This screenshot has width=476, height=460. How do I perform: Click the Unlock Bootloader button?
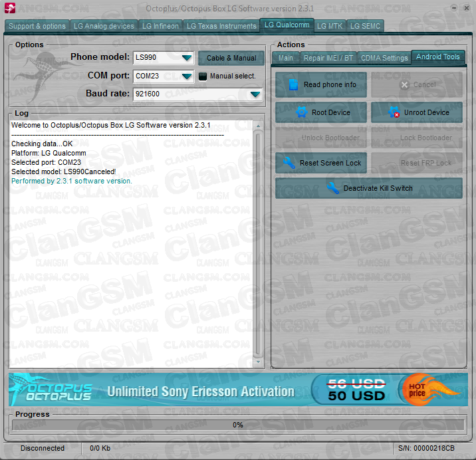321,138
